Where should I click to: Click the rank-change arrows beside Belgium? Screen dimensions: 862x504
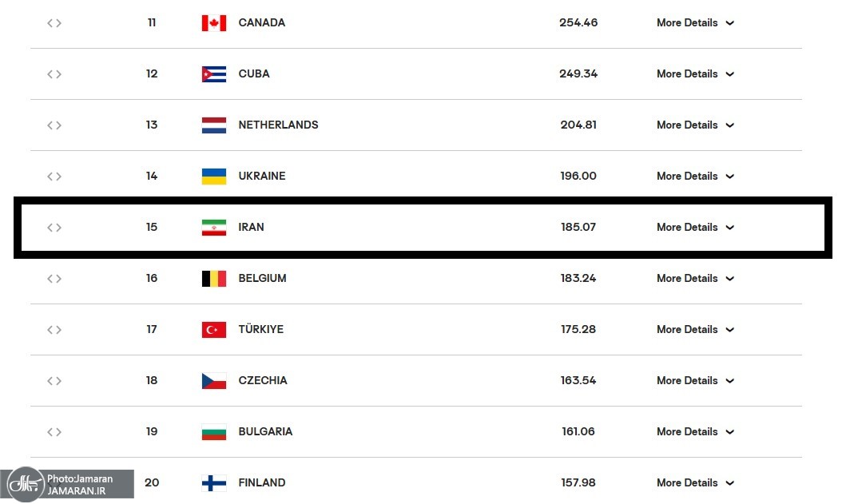[54, 279]
